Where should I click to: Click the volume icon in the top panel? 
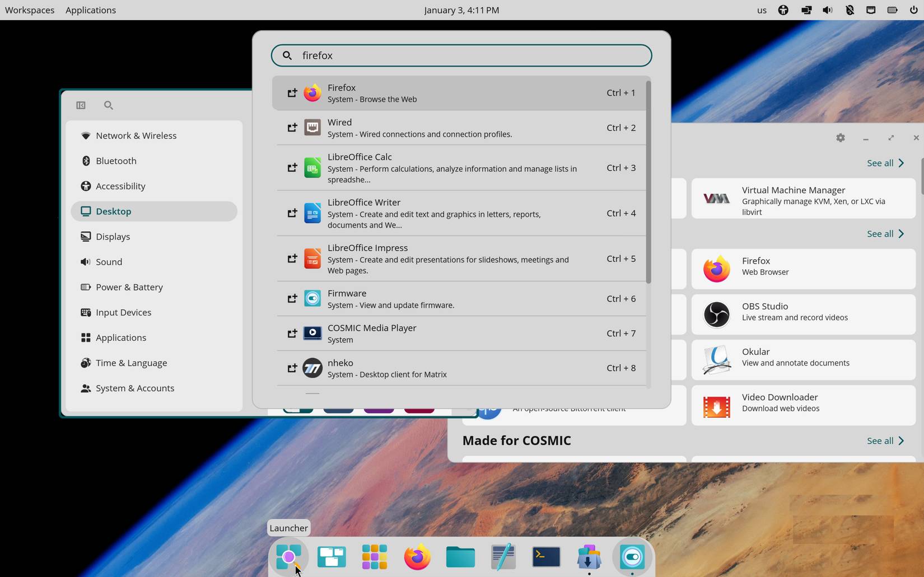[x=827, y=10]
